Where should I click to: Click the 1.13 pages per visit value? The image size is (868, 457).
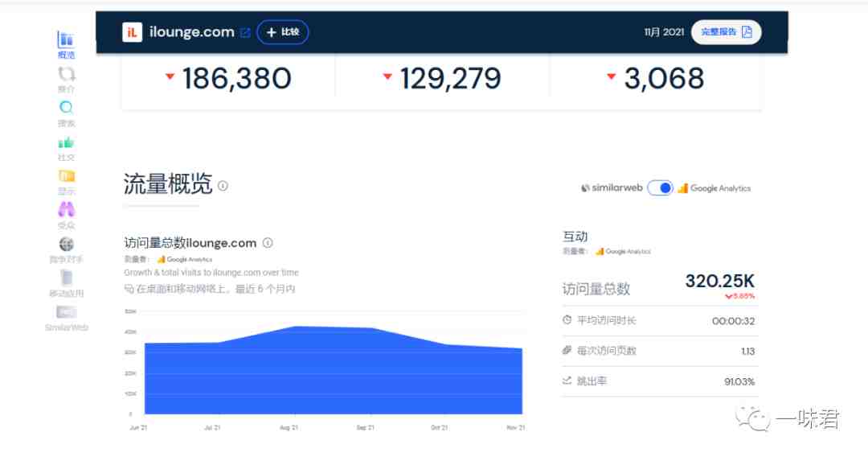(x=748, y=351)
